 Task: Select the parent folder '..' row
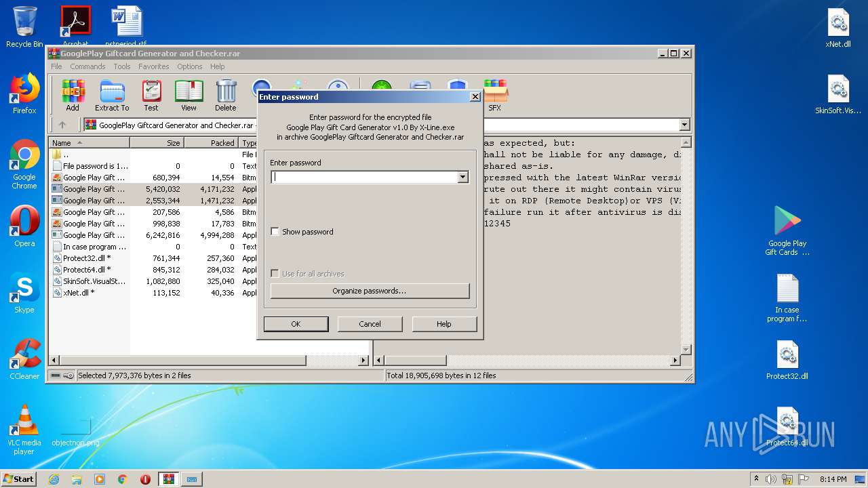(x=153, y=155)
